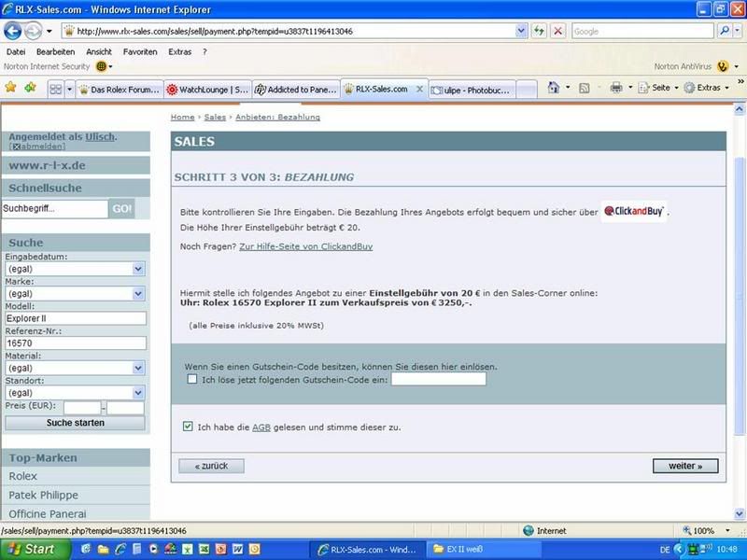Open the Material dropdown
The image size is (747, 560).
(138, 368)
